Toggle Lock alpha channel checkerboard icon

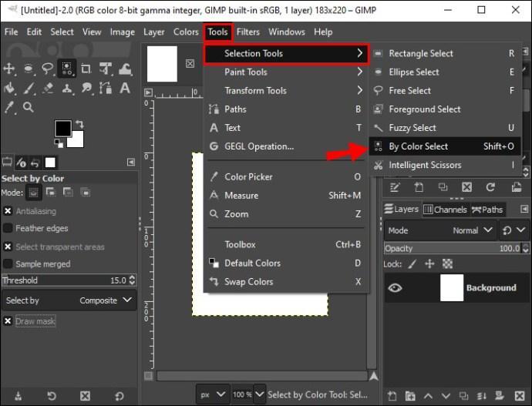447,263
